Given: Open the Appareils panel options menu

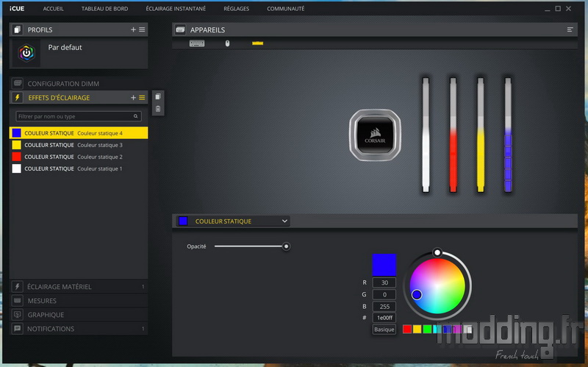Looking at the screenshot, I should point(570,29).
